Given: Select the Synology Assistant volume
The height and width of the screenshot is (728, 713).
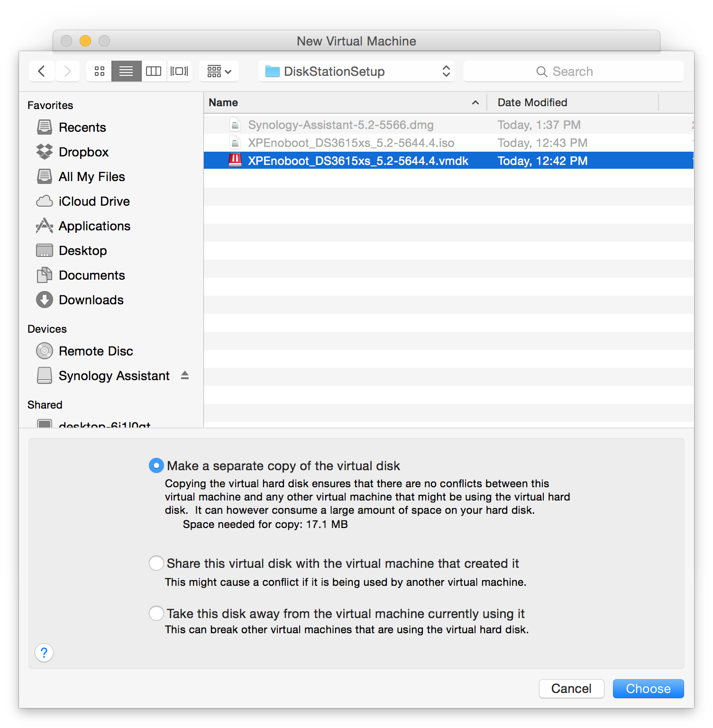Looking at the screenshot, I should [x=103, y=375].
